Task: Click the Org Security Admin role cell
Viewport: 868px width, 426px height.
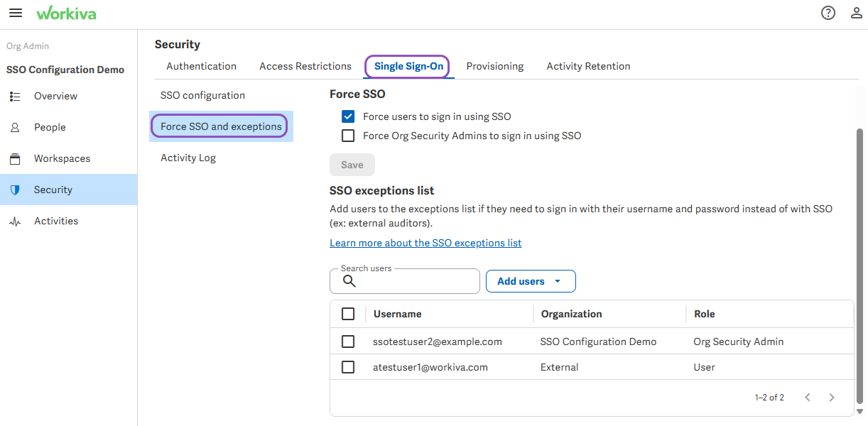Action: [x=739, y=342]
